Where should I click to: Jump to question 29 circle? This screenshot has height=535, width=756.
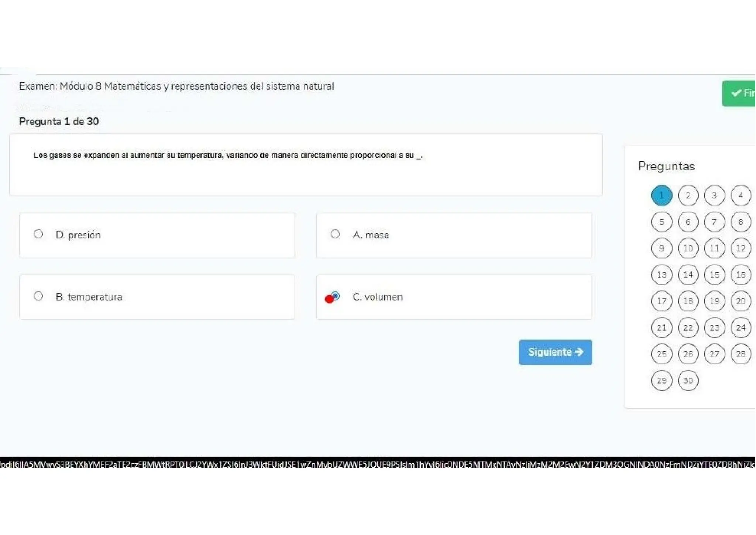(x=661, y=381)
